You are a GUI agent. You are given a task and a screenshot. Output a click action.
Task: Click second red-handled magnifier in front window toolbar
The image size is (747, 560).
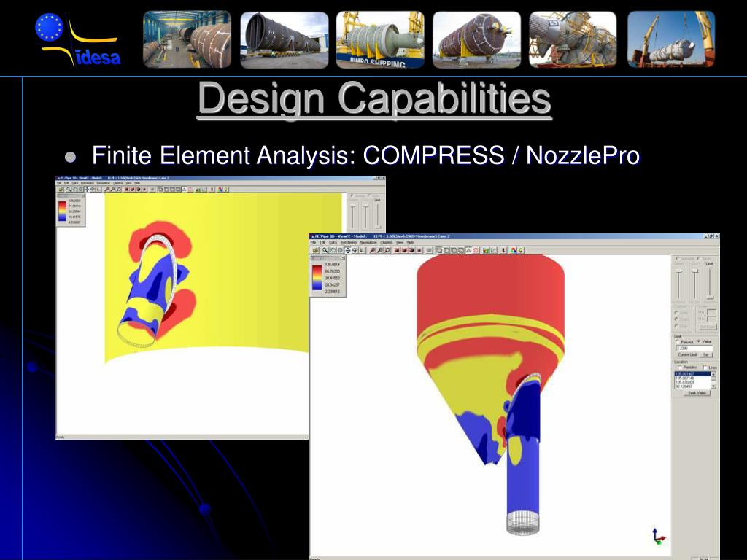point(379,250)
